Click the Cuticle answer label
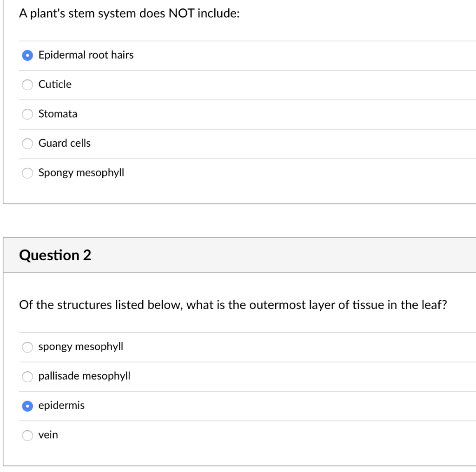This screenshot has width=476, height=472. point(55,85)
